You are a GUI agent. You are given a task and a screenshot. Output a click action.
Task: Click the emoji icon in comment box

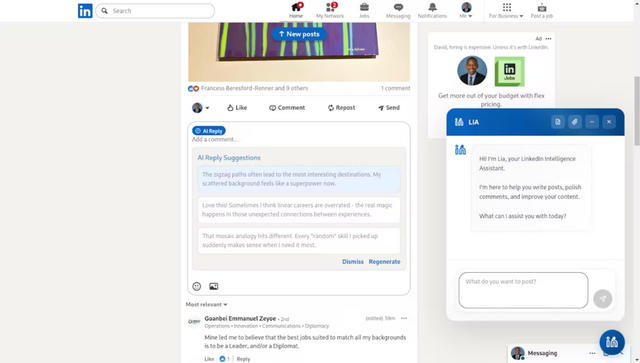click(x=197, y=286)
